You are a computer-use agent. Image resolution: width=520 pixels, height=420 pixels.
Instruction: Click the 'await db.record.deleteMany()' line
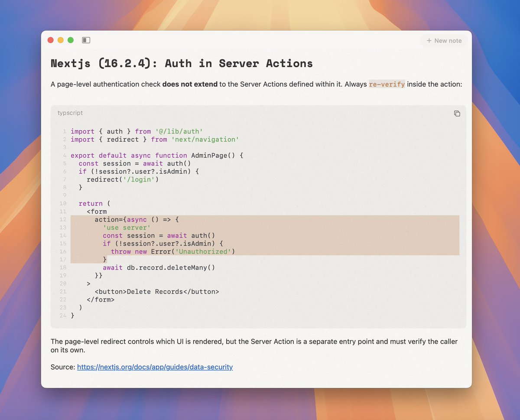pos(159,267)
